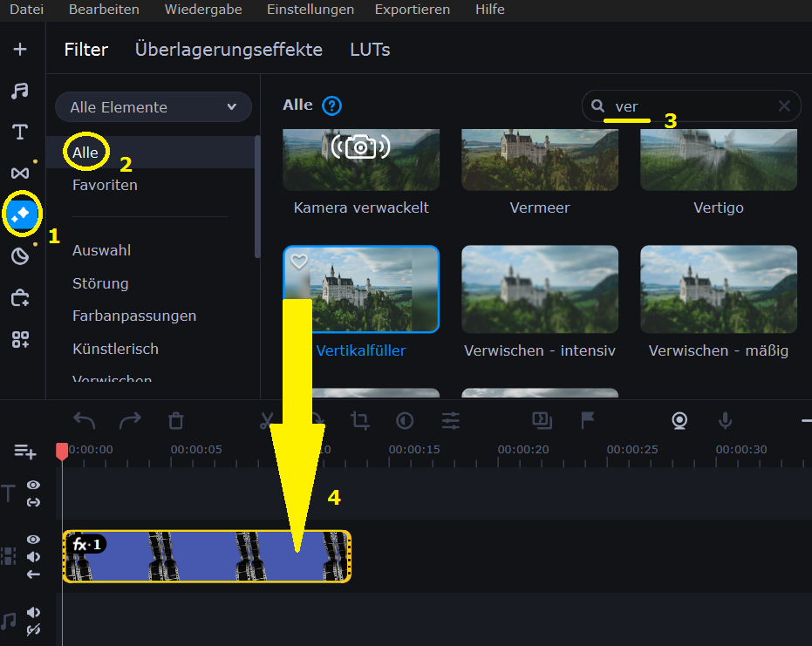Image resolution: width=812 pixels, height=646 pixels.
Task: Add a marker with flag icon
Action: pyautogui.click(x=587, y=420)
